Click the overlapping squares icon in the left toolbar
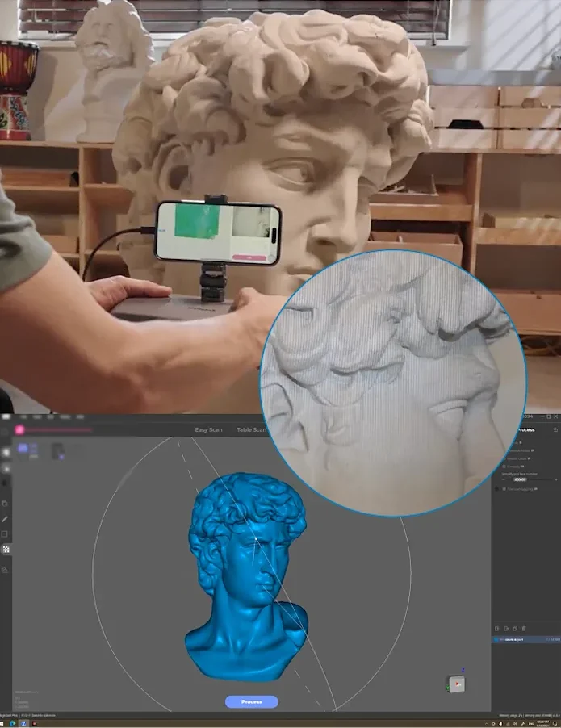This screenshot has height=728, width=561. click(x=5, y=504)
